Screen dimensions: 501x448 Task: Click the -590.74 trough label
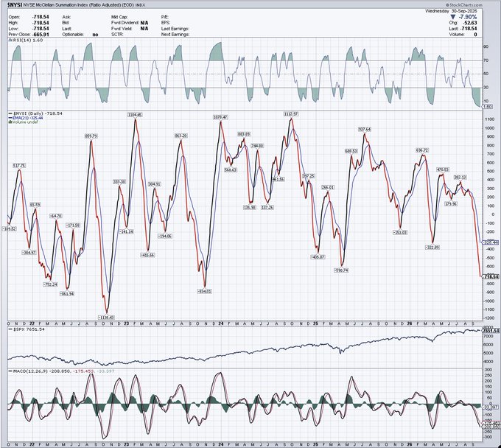coord(341,270)
